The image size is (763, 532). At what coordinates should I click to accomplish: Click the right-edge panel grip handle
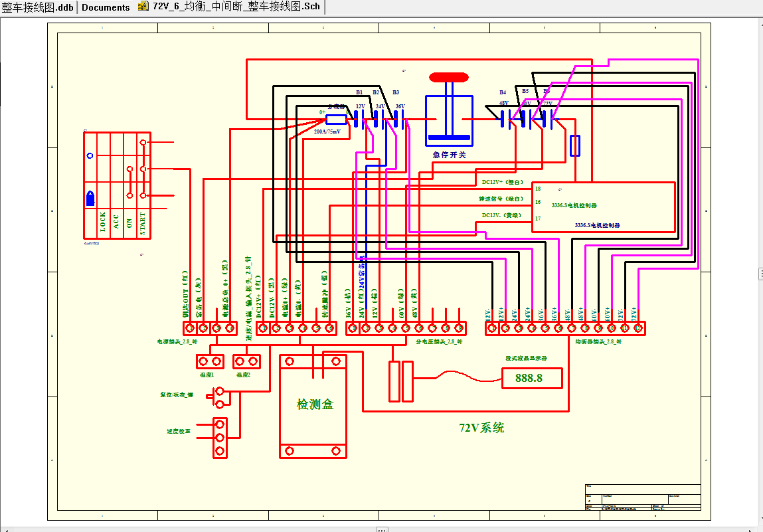760,274
